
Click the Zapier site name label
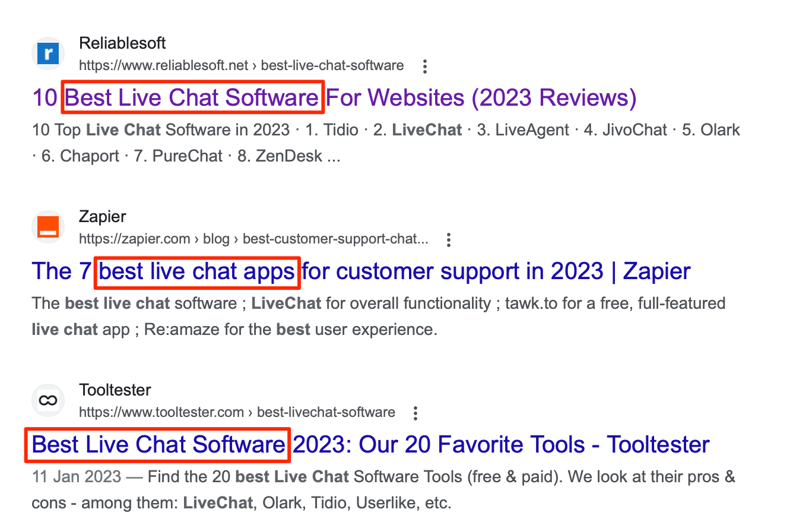102,217
